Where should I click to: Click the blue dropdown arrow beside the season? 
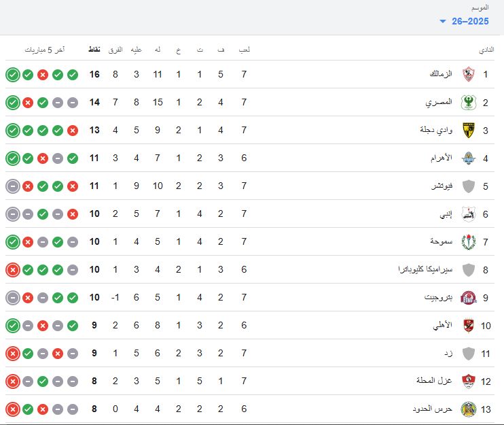coord(443,21)
